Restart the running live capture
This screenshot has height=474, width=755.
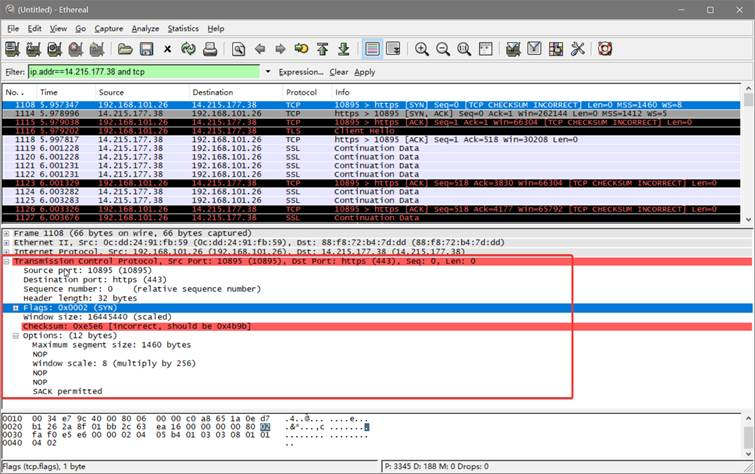[97, 49]
